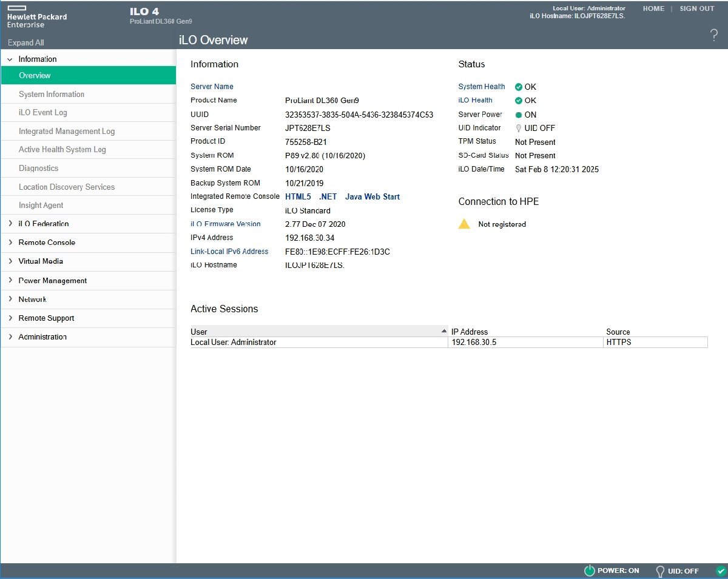Image resolution: width=728 pixels, height=579 pixels.
Task: Expand the iLO Federation section
Action: (10, 224)
